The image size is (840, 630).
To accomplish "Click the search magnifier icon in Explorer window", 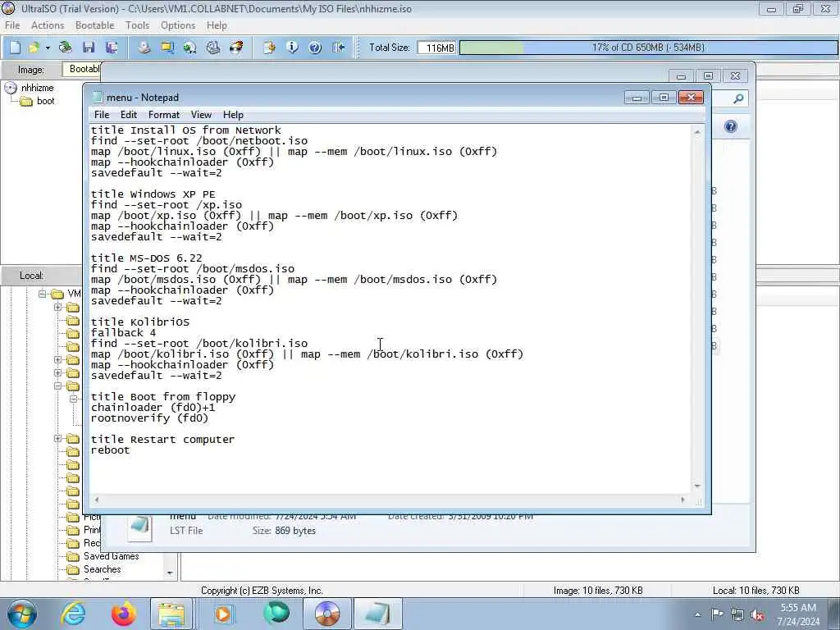I will pyautogui.click(x=738, y=98).
